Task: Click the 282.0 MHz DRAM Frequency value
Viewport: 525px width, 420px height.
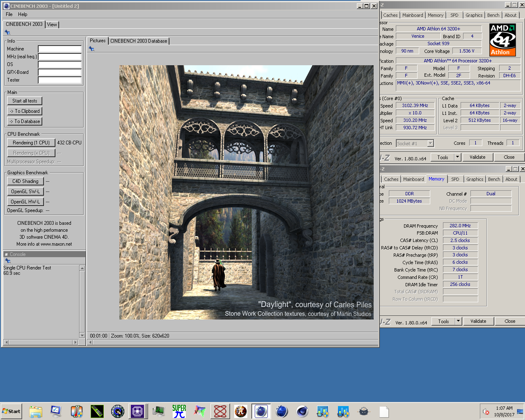Action: (x=460, y=226)
